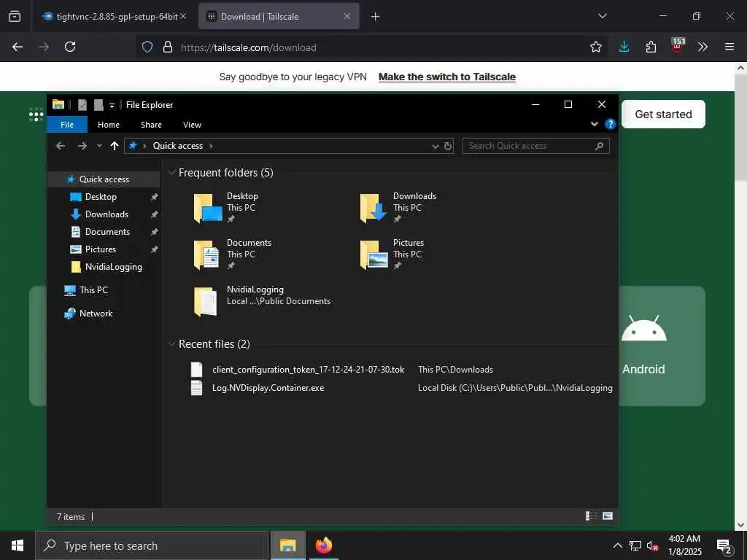Open the Windows Start menu
Image resolution: width=747 pixels, height=560 pixels.
tap(18, 545)
